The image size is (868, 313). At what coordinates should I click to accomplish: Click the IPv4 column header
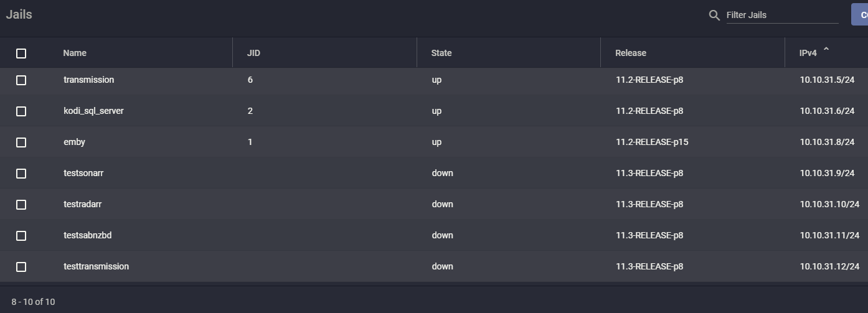click(x=808, y=53)
